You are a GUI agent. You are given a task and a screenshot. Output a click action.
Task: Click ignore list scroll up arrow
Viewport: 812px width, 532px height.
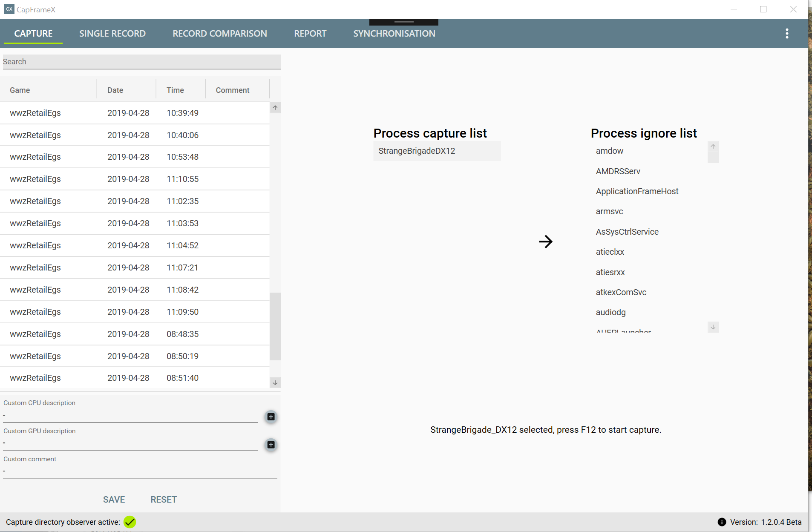(x=713, y=147)
